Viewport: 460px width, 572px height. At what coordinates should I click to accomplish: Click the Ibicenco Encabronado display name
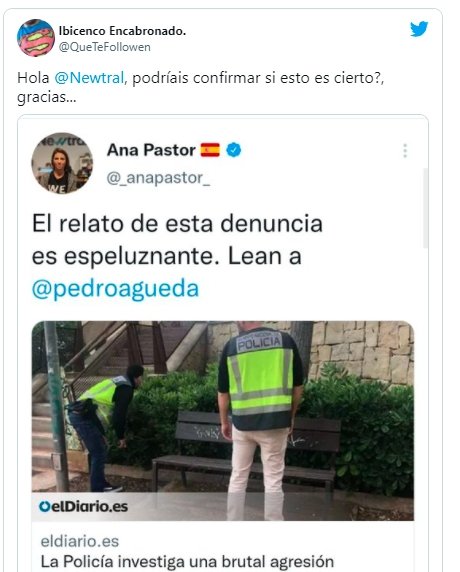[x=122, y=31]
